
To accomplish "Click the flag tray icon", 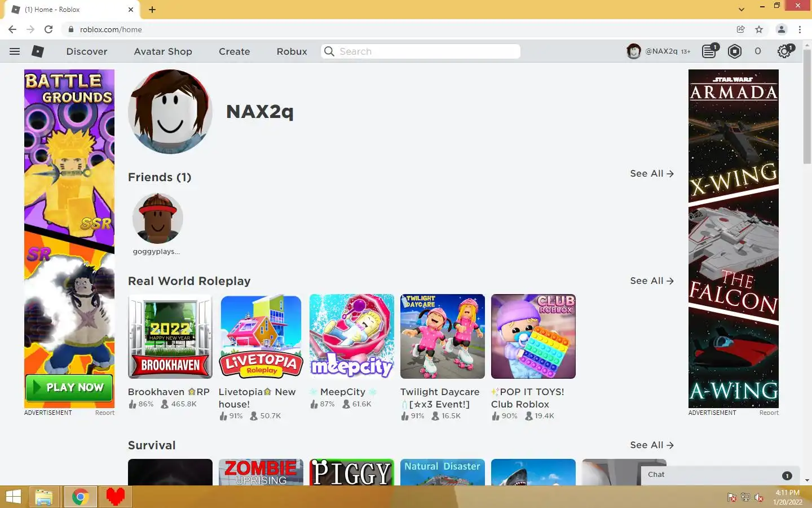I will [x=731, y=497].
